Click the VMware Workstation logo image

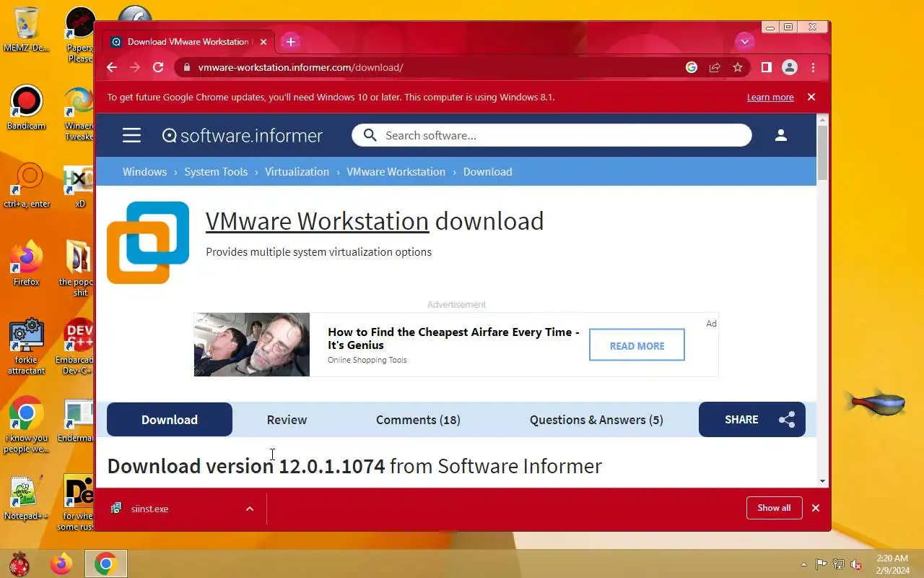[x=148, y=242]
